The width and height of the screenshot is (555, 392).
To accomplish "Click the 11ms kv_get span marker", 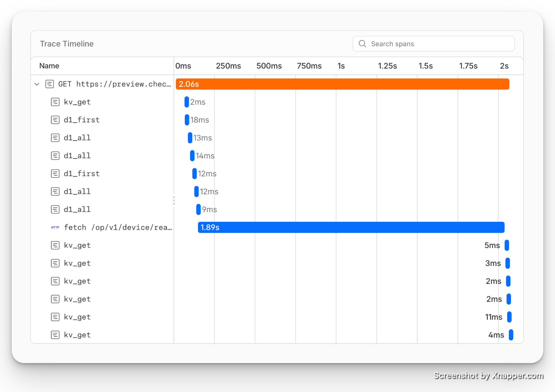I will (x=509, y=317).
